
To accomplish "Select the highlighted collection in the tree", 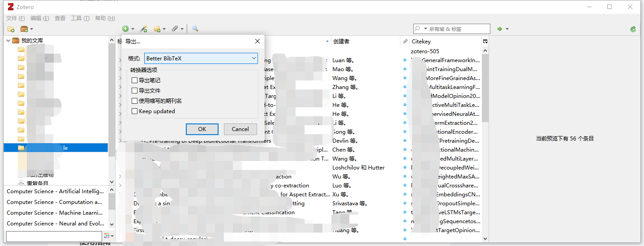I will [56, 148].
